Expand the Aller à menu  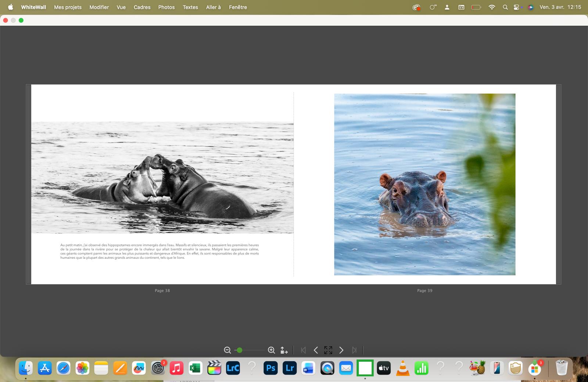(x=213, y=7)
